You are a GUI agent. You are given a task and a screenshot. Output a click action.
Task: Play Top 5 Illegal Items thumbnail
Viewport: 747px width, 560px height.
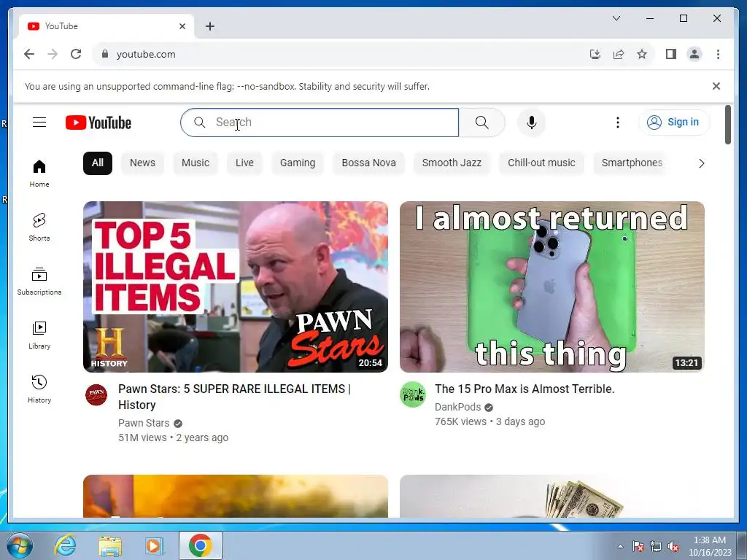pyautogui.click(x=236, y=287)
